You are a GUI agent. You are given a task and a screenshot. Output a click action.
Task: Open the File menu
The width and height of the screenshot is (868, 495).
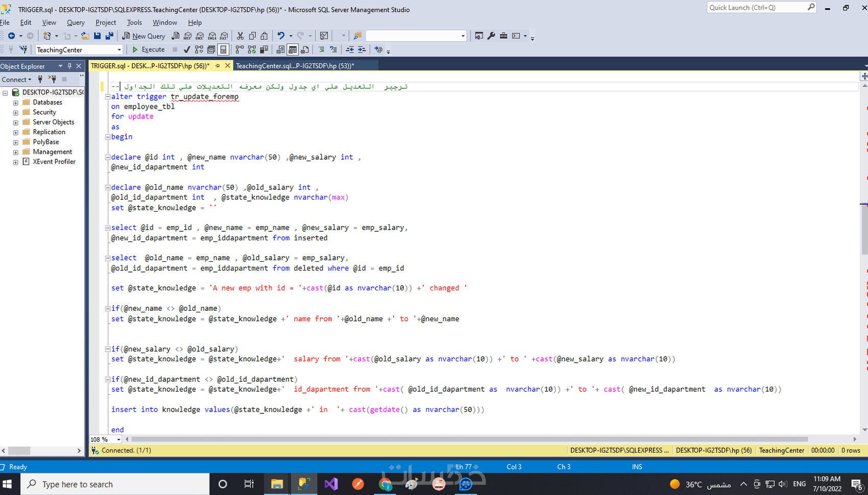[5, 22]
